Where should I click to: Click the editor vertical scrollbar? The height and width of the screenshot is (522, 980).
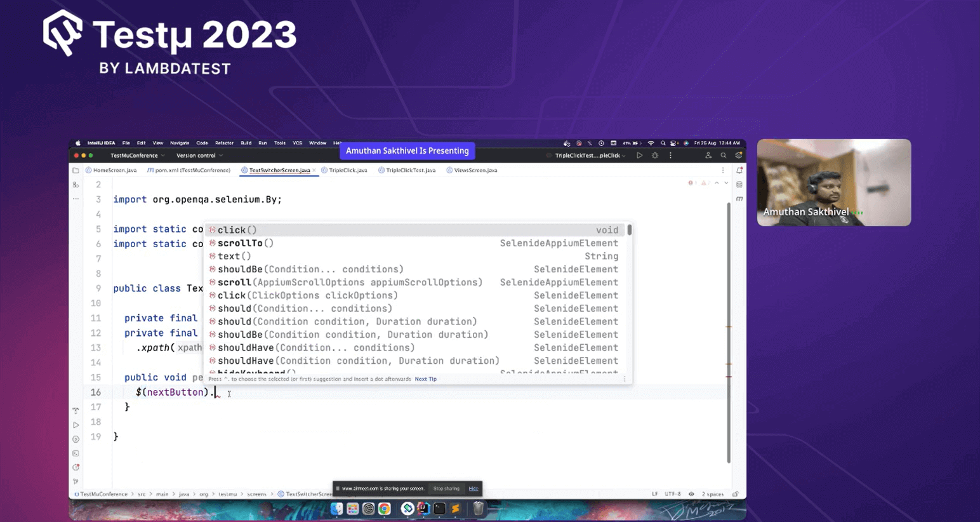pyautogui.click(x=729, y=333)
